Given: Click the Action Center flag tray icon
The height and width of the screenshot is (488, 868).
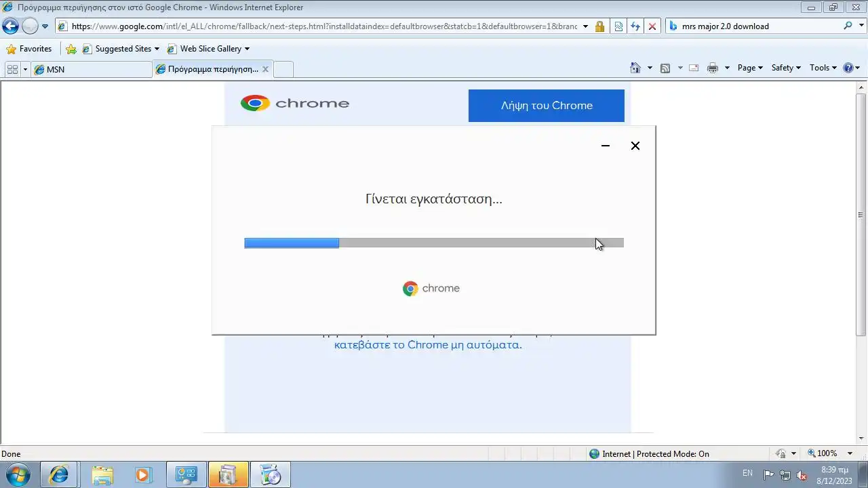Looking at the screenshot, I should pyautogui.click(x=769, y=475).
